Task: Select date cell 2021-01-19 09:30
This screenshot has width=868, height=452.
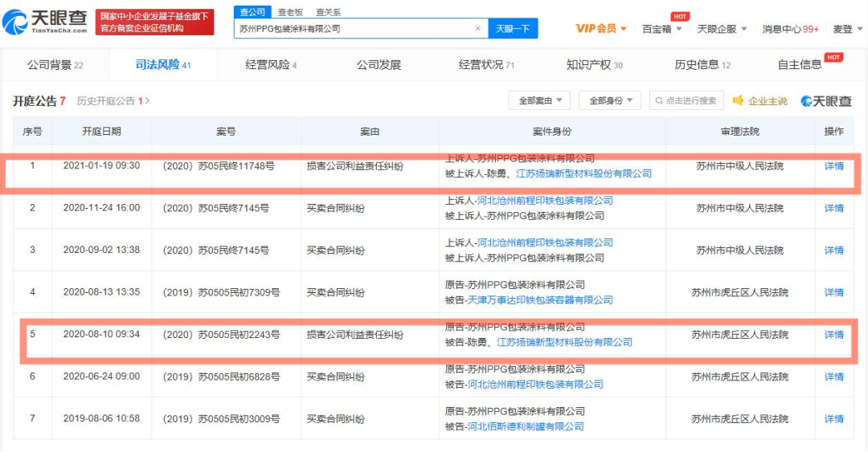Action: pyautogui.click(x=101, y=165)
